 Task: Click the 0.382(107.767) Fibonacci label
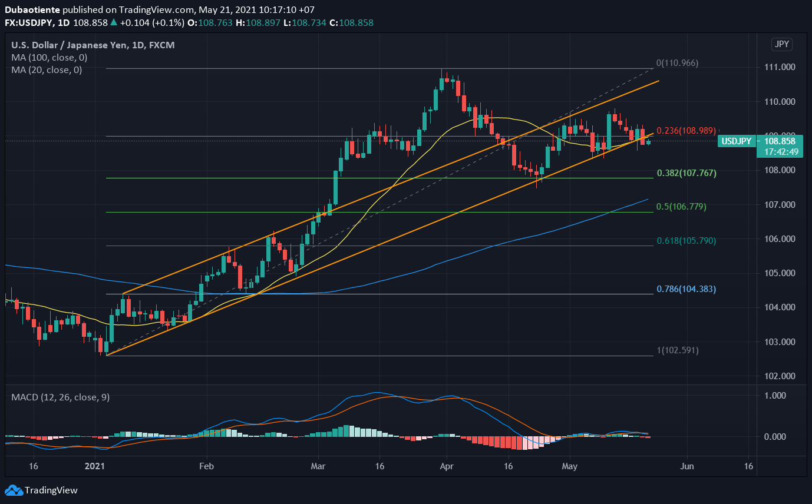687,173
